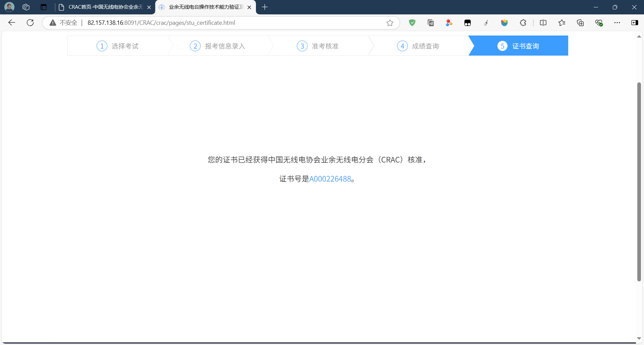This screenshot has height=345, width=644.
Task: Open the lightning pen extension icon
Action: (486, 23)
